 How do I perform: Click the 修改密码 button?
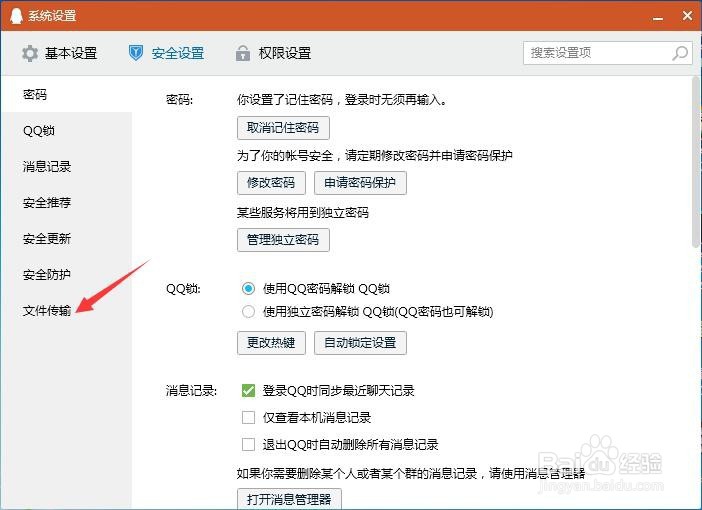click(271, 183)
